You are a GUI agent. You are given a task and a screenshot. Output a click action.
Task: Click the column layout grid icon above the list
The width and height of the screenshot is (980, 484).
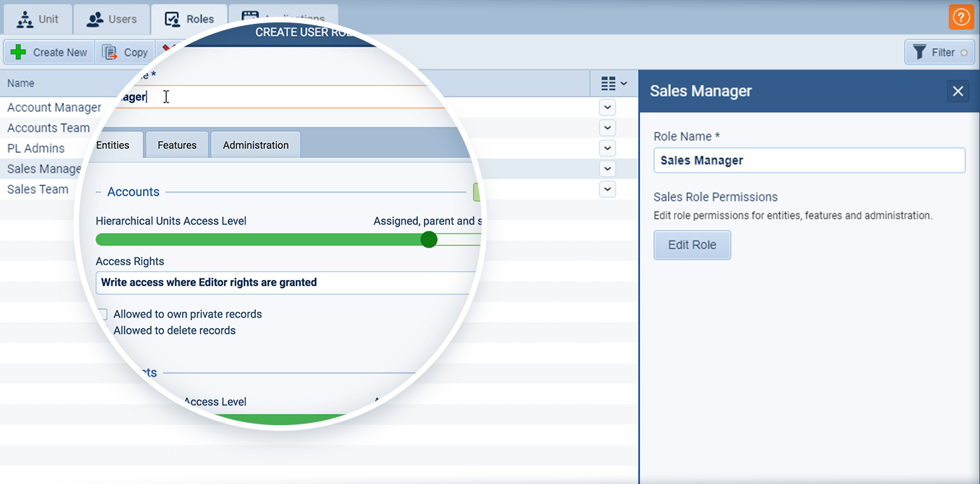(x=608, y=83)
